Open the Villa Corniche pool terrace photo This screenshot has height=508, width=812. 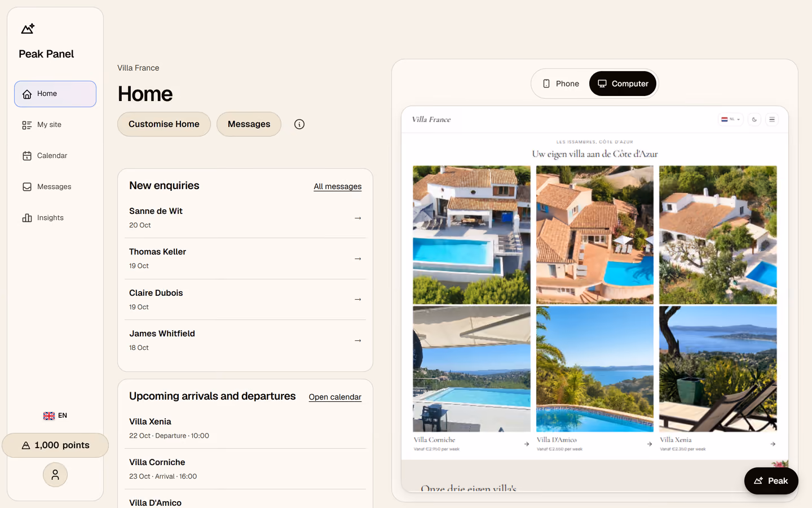(x=471, y=369)
